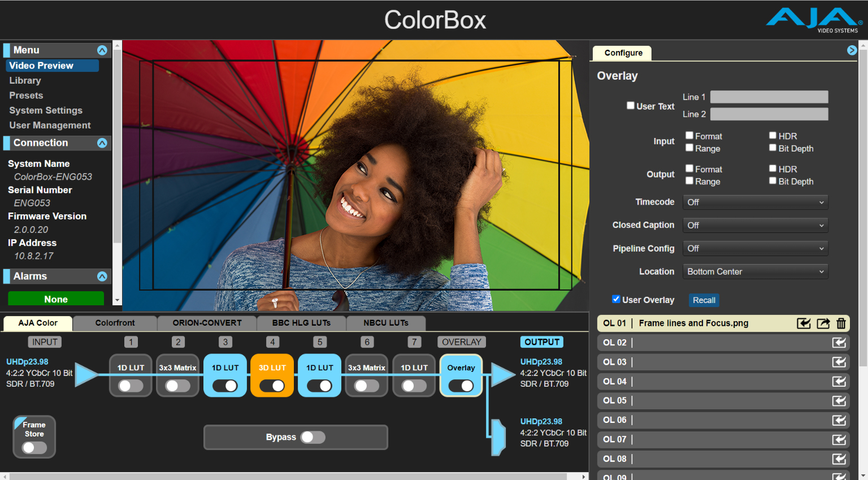
Task: Uncheck the User Overlay checkbox
Action: [x=616, y=299]
